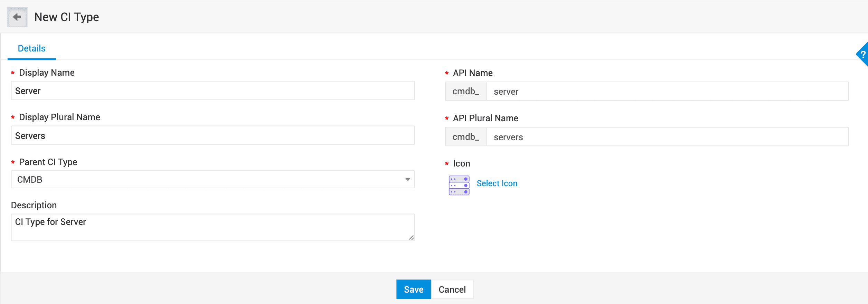Click the Parent CI Type label
Image resolution: width=868 pixels, height=304 pixels.
pyautogui.click(x=48, y=162)
